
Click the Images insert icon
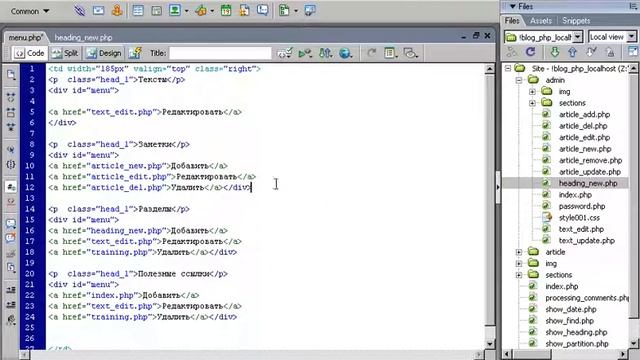pos(175,11)
